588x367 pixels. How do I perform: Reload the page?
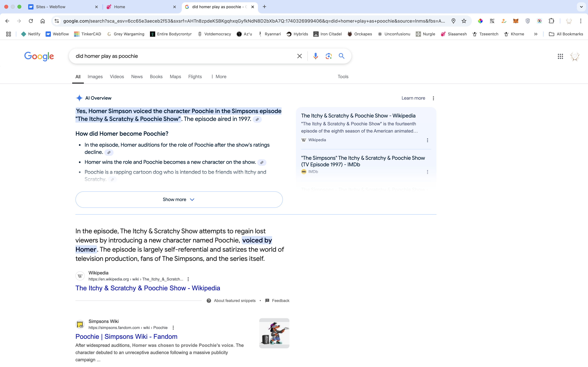[31, 21]
